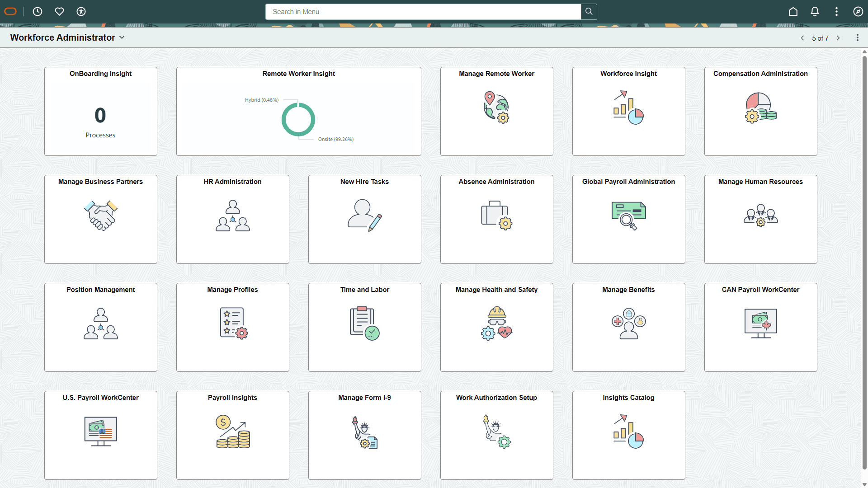Open the Actions List three-dot menu
Image resolution: width=868 pixels, height=488 pixels.
837,12
